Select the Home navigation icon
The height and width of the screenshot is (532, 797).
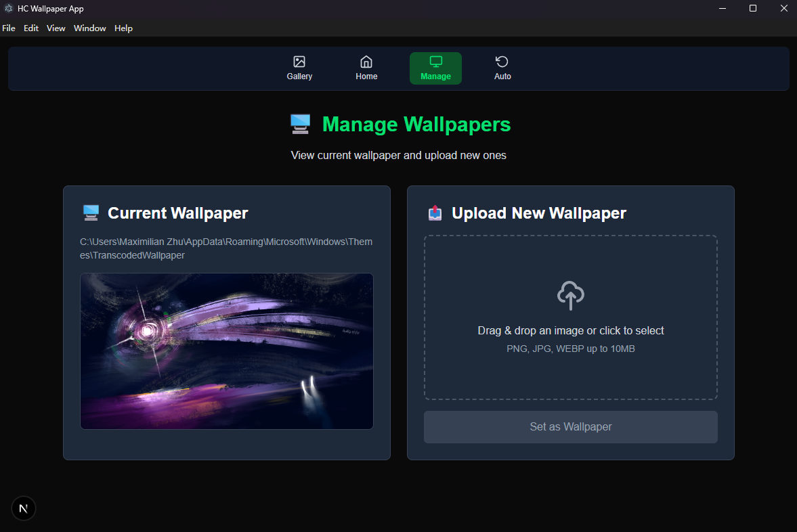tap(366, 61)
